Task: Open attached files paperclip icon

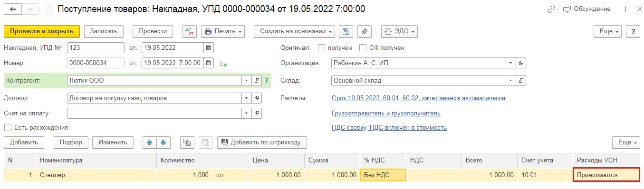Action: pyautogui.click(x=365, y=31)
